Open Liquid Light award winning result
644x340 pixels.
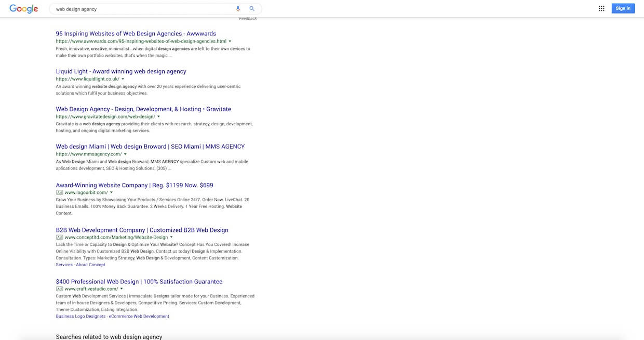(121, 72)
